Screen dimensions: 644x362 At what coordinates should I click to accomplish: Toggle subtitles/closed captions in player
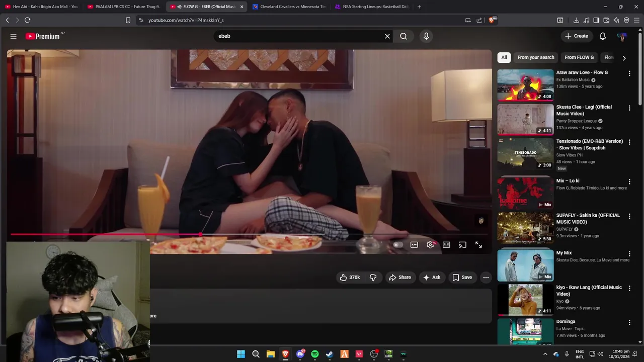point(414,245)
